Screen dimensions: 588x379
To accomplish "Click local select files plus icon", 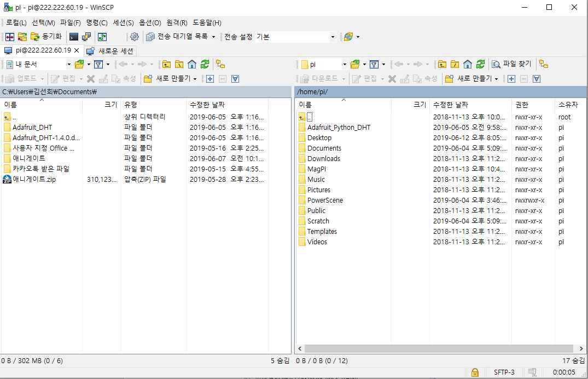I will click(x=210, y=79).
